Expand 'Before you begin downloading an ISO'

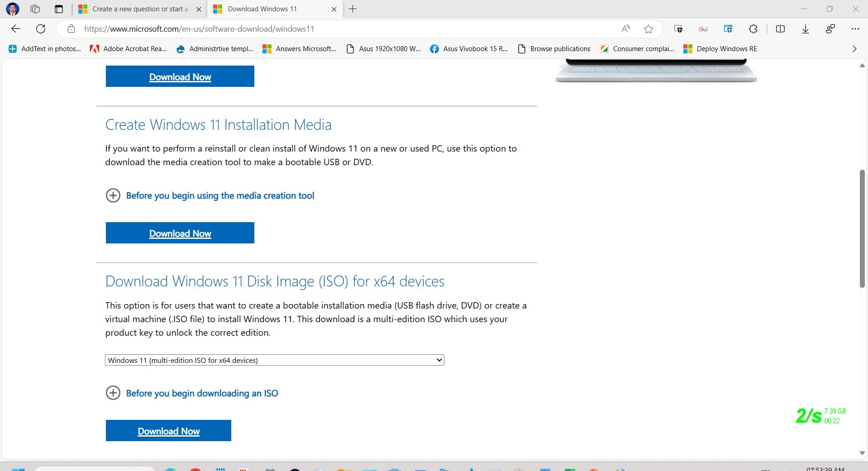pyautogui.click(x=192, y=393)
